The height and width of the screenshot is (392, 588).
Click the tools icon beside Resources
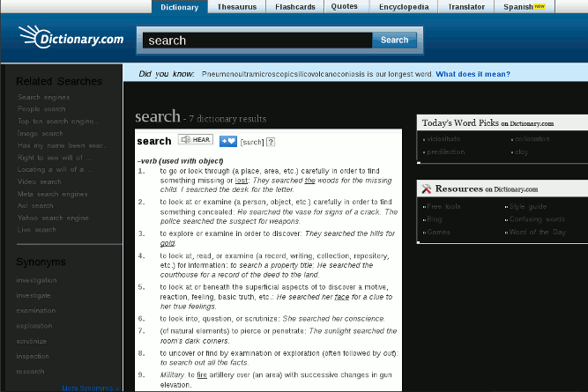[x=426, y=189]
